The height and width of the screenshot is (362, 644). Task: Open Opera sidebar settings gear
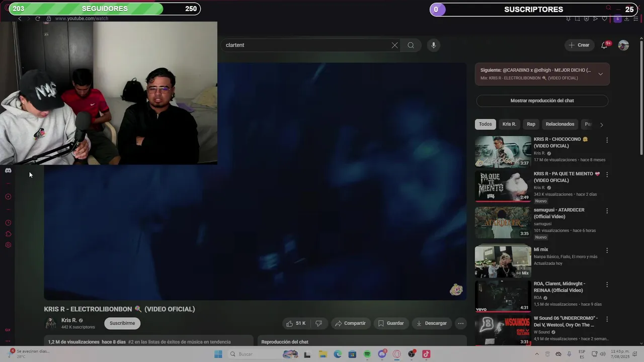pos(8,245)
